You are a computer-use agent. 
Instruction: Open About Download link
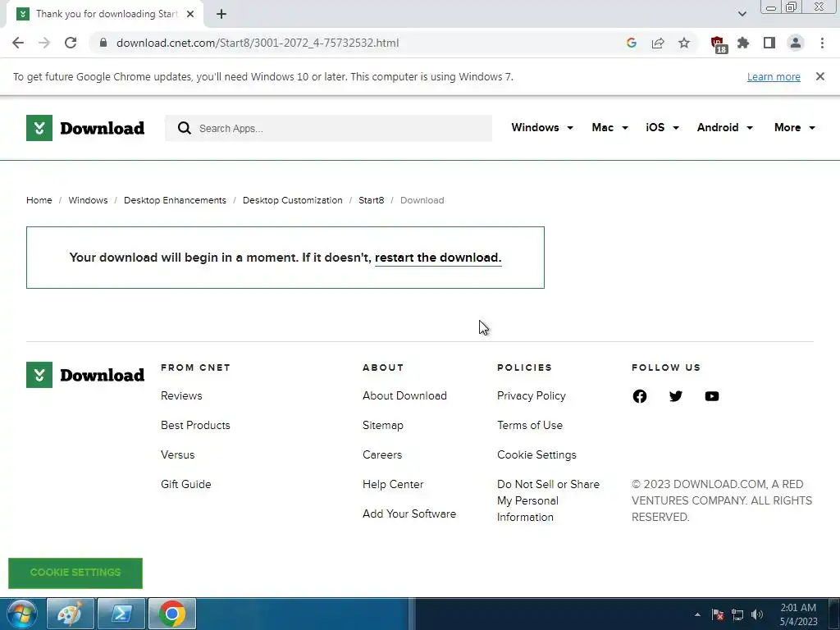(404, 396)
